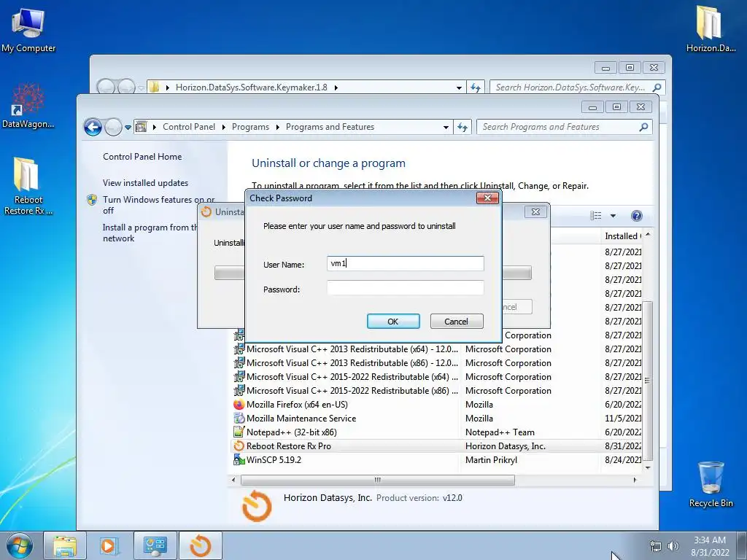This screenshot has width=747, height=560.
Task: Go back in the Programs and Features window
Action: tap(93, 127)
